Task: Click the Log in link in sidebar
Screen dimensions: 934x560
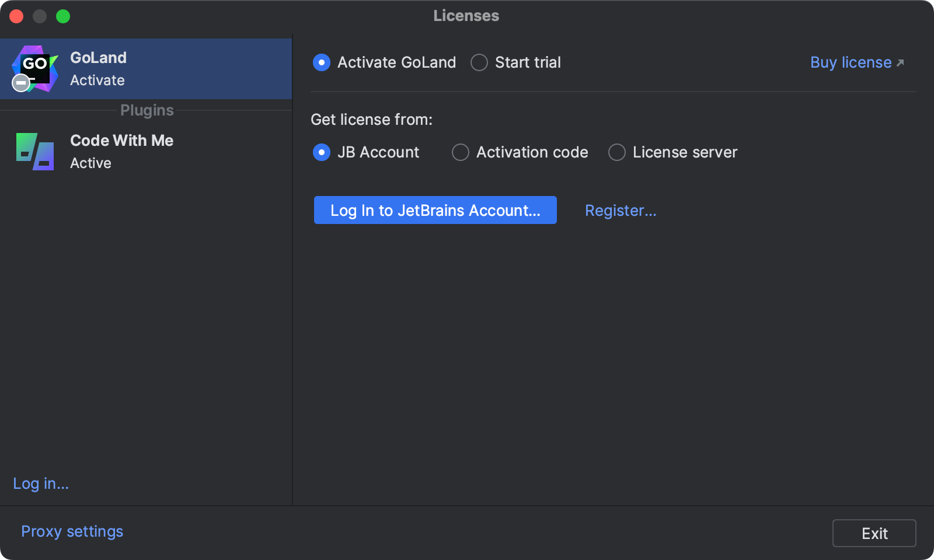Action: [x=41, y=484]
